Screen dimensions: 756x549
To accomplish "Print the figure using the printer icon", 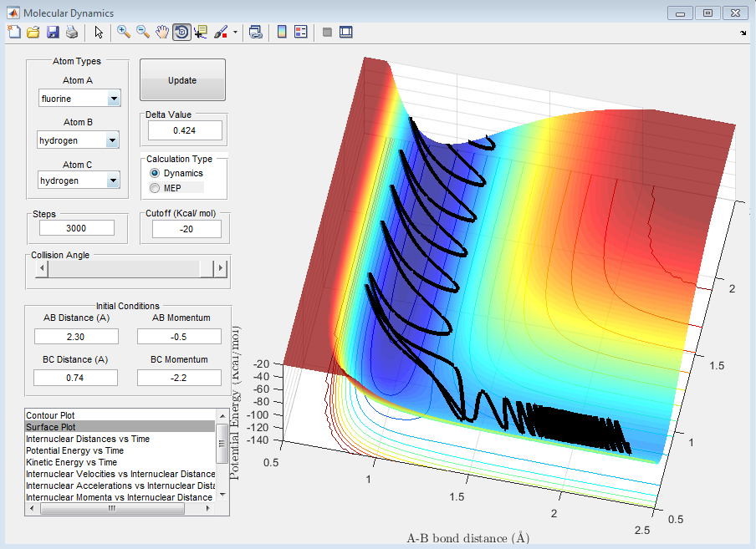I will pyautogui.click(x=72, y=33).
